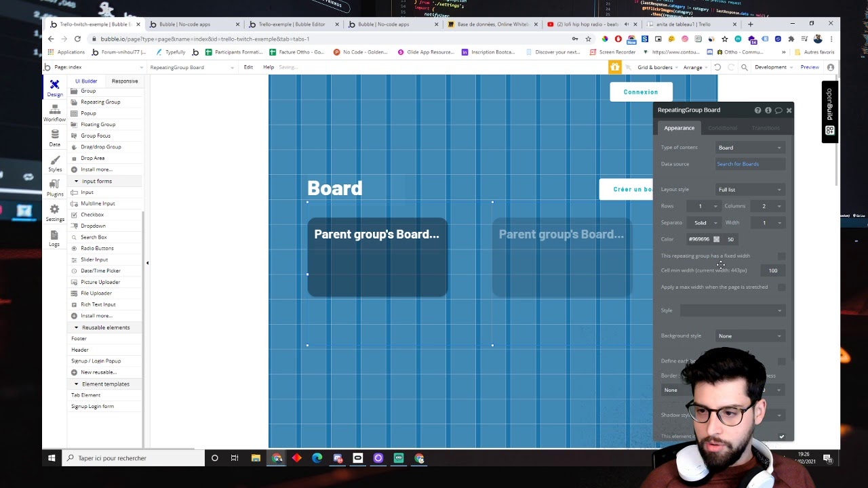Open the Arrange menu
868x488 pixels.
(695, 67)
